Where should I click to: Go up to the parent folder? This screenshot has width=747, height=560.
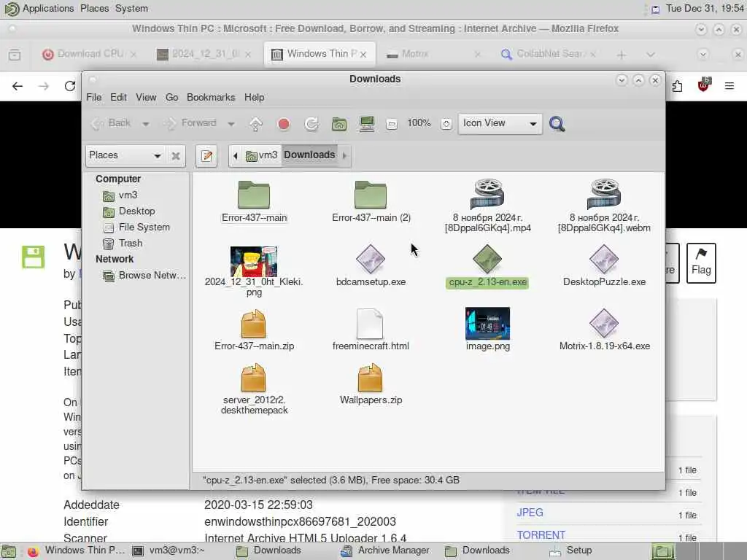coord(256,124)
